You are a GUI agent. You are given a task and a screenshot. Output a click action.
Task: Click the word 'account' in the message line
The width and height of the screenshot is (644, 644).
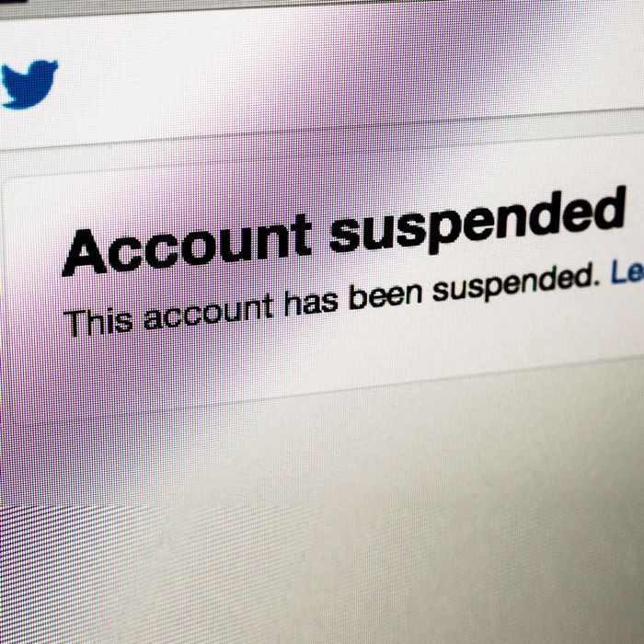(209, 311)
